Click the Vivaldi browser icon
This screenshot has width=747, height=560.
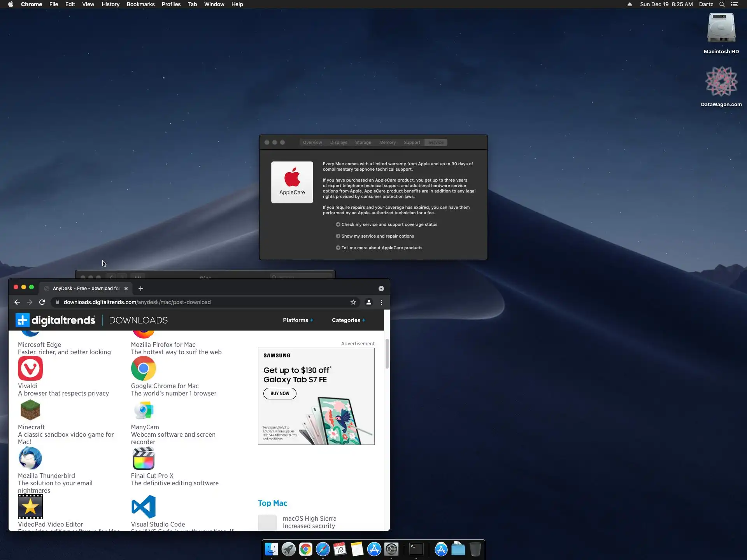pos(30,368)
